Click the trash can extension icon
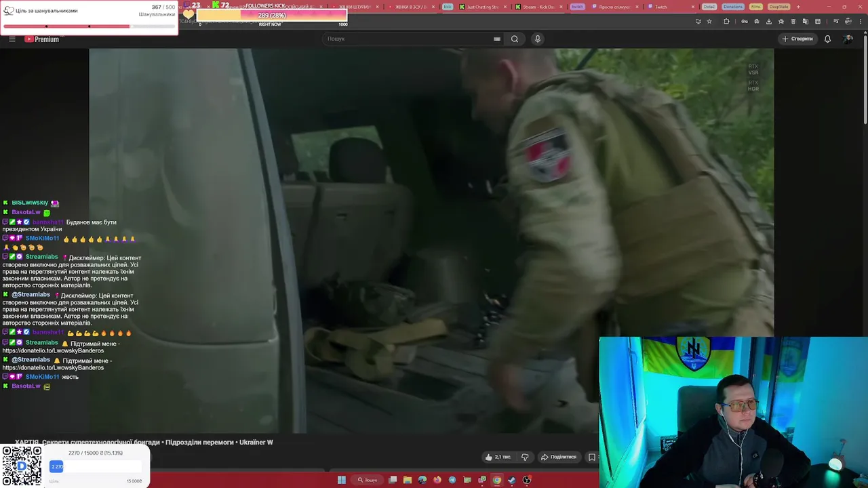The width and height of the screenshot is (868, 488). 793,21
